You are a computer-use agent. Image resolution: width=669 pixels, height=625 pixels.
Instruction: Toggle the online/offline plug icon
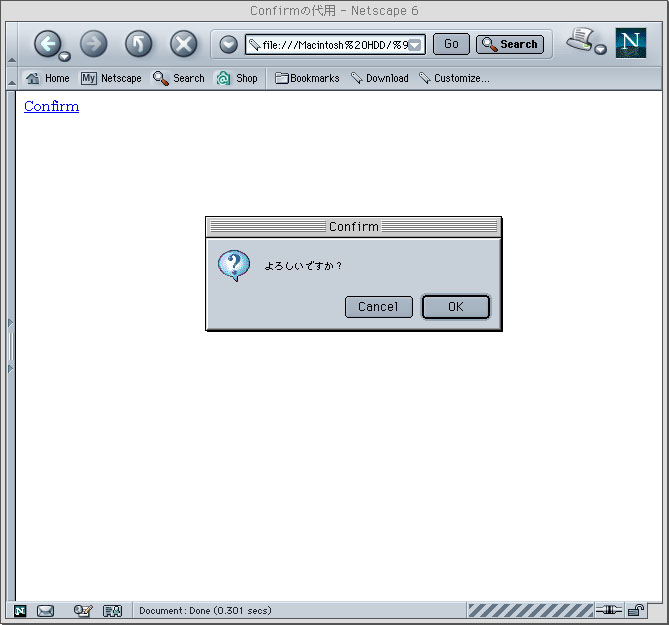point(609,610)
